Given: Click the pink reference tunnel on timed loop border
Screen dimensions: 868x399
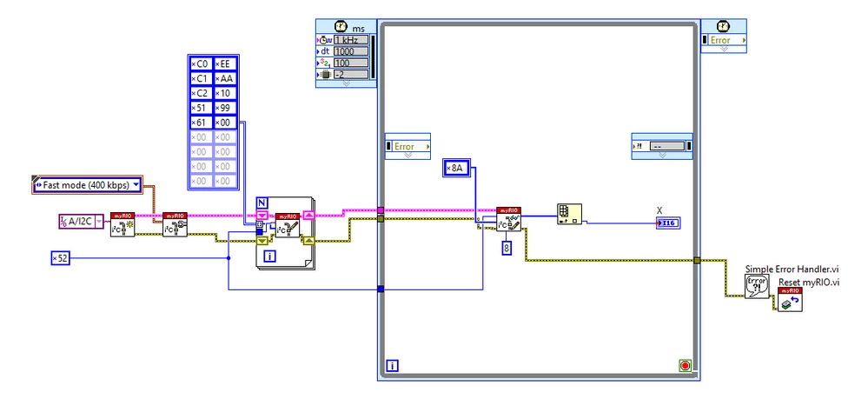Looking at the screenshot, I should coord(381,210).
